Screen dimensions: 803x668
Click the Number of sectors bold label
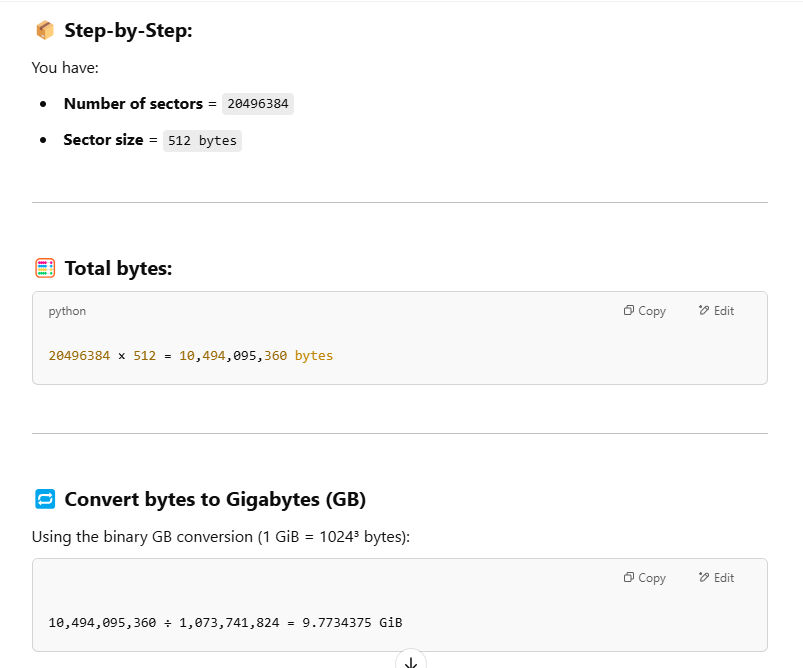click(x=133, y=104)
